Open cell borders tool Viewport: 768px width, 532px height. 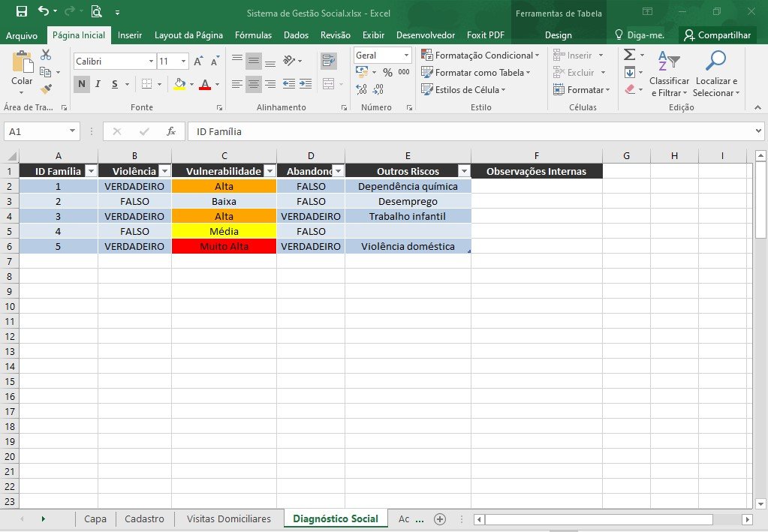146,84
